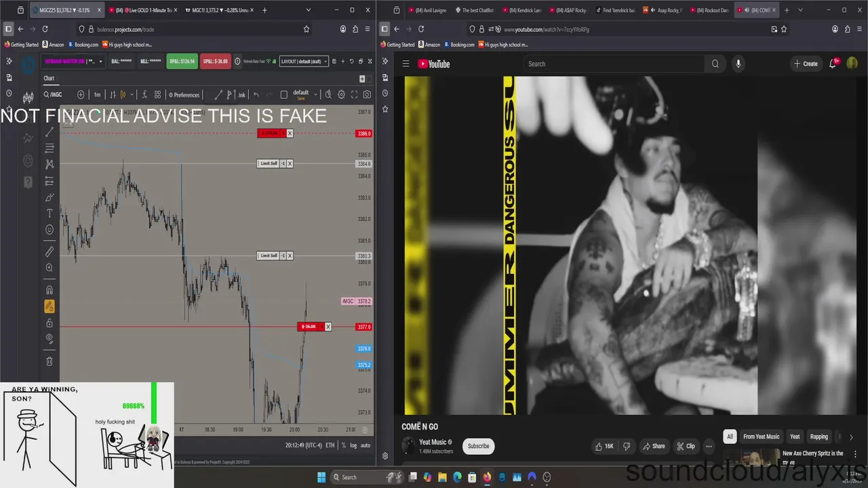Open the LAYOUT default (draft) dropdown
Screen dimensions: 868x488
(x=304, y=61)
